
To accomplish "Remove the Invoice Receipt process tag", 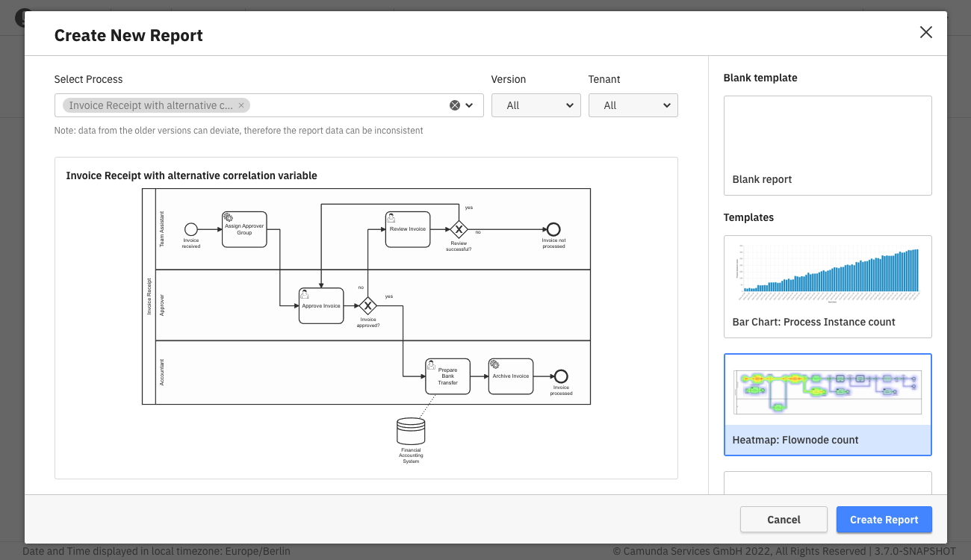I will click(x=241, y=105).
